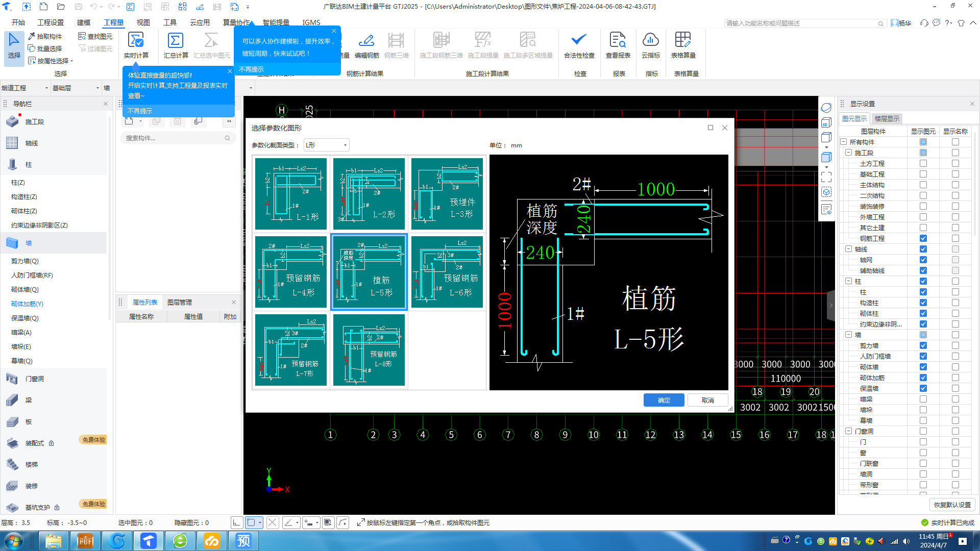Click 搜索构件 search field
Screen dimensions: 980x551
pos(177,138)
